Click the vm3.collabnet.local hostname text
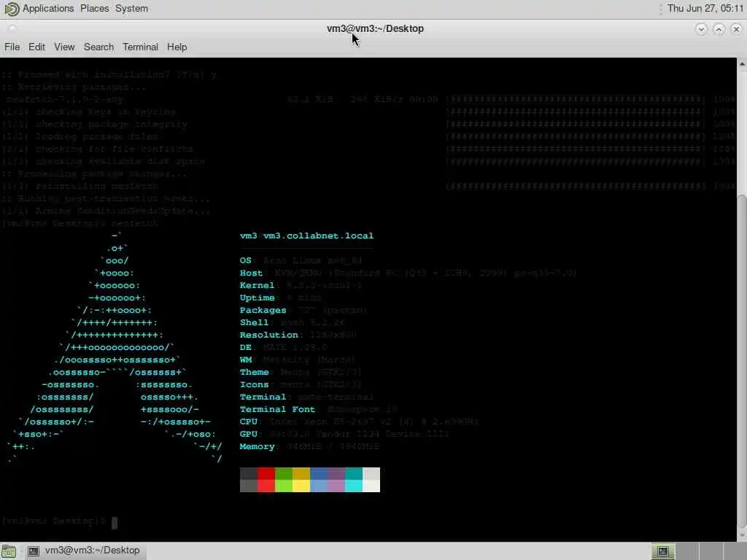 (x=318, y=236)
